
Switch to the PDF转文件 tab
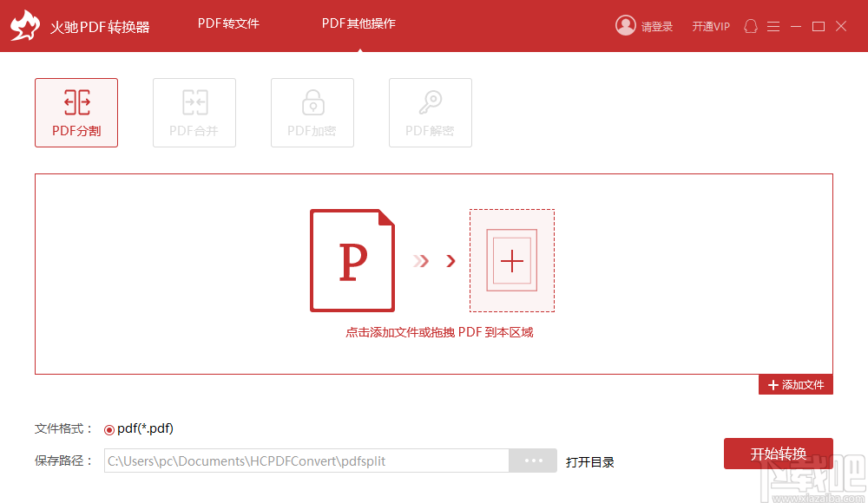pos(228,23)
